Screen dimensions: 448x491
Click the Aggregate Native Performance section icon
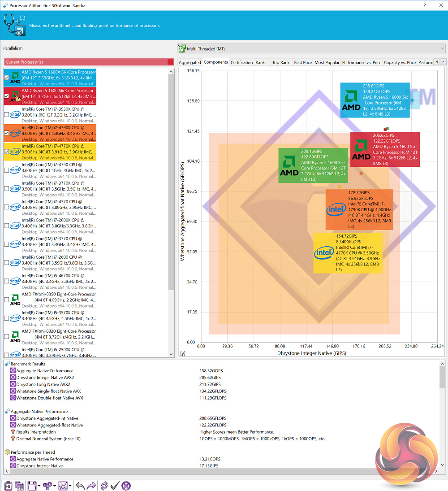point(8,411)
